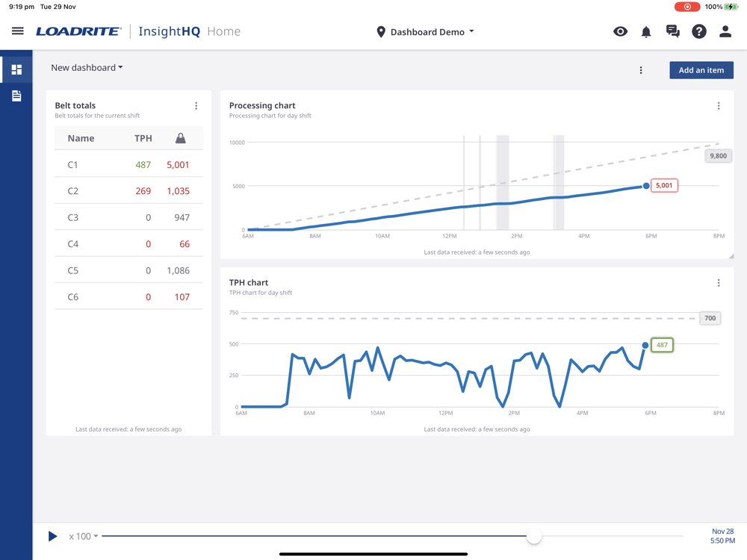747x560 pixels.
Task: Select the C4 belt row name
Action: [x=73, y=244]
